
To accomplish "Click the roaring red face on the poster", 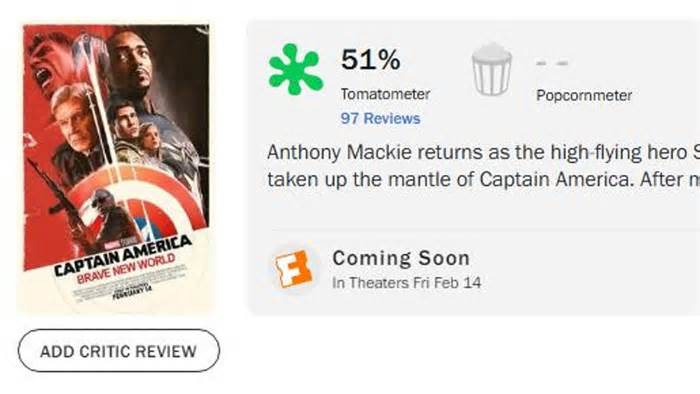I will [x=47, y=67].
